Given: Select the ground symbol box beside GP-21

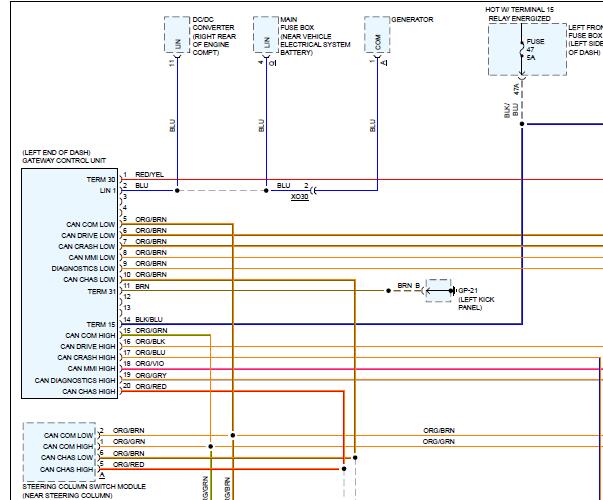Looking at the screenshot, I should (439, 291).
